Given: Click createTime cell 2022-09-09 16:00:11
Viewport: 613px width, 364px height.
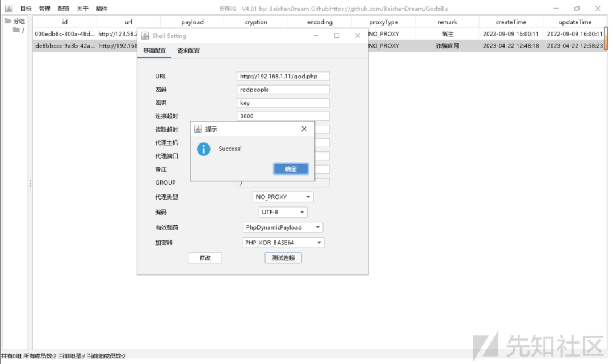Looking at the screenshot, I should pos(511,34).
